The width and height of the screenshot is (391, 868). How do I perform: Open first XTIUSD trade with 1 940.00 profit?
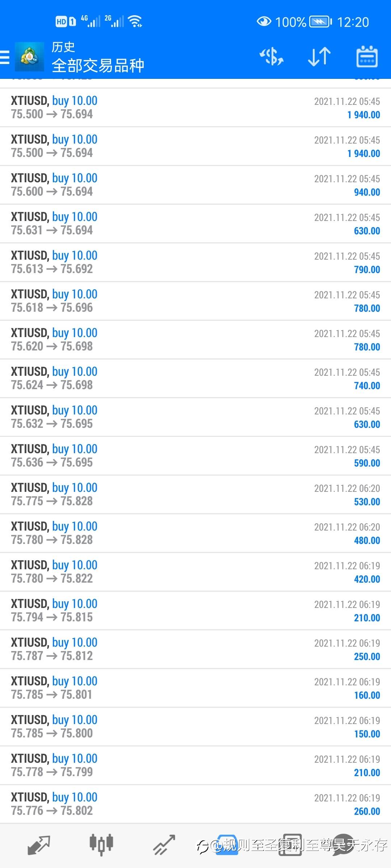point(195,107)
